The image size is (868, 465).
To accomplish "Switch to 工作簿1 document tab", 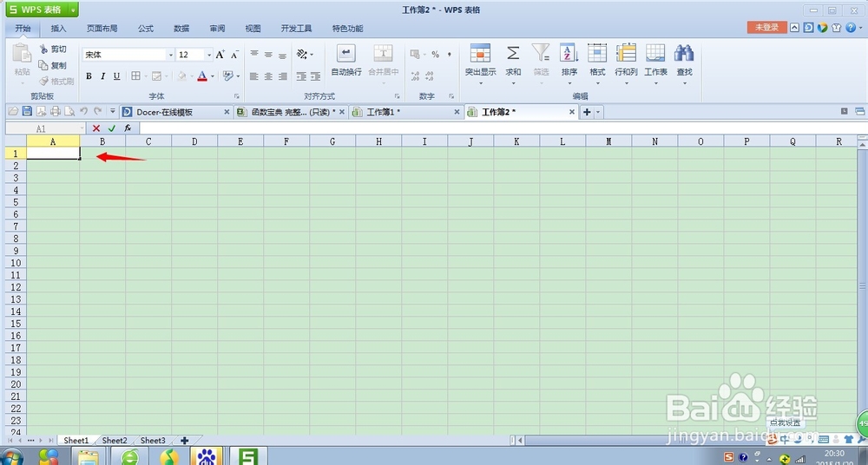I will [x=405, y=112].
